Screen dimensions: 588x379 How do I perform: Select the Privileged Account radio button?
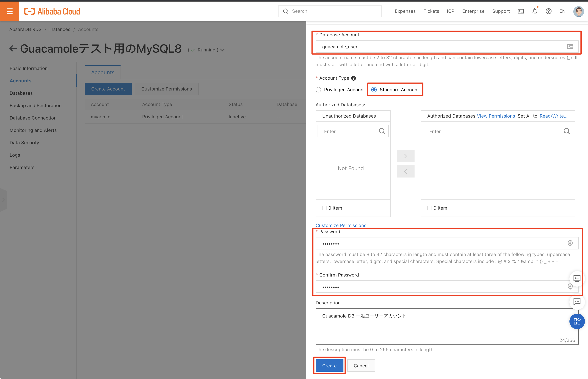318,90
